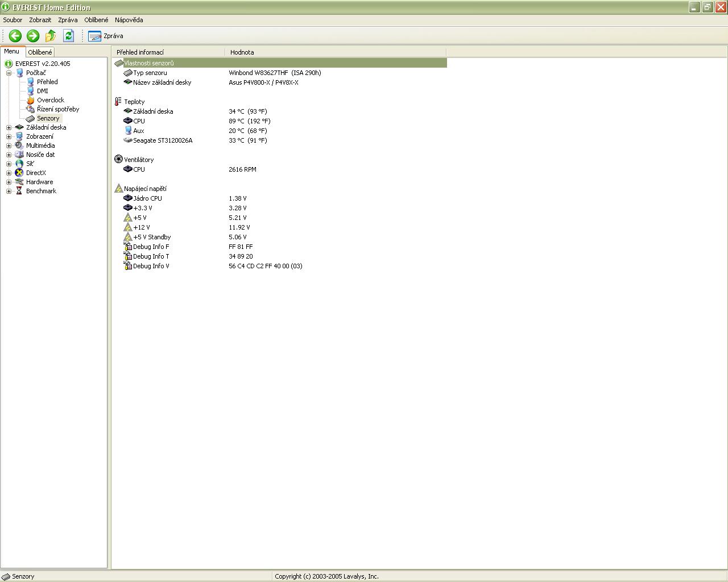Click the Debug Info F icon
728x582 pixels.
coord(128,247)
